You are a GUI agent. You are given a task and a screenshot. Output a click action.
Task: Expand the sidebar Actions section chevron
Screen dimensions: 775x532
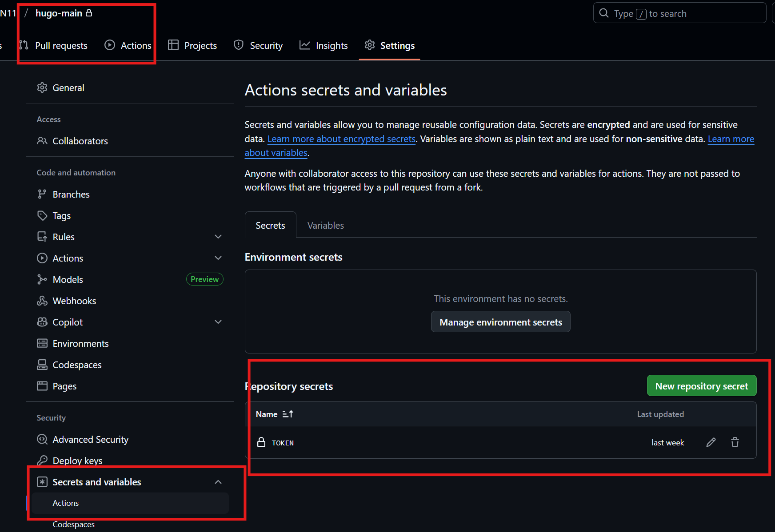(x=218, y=258)
